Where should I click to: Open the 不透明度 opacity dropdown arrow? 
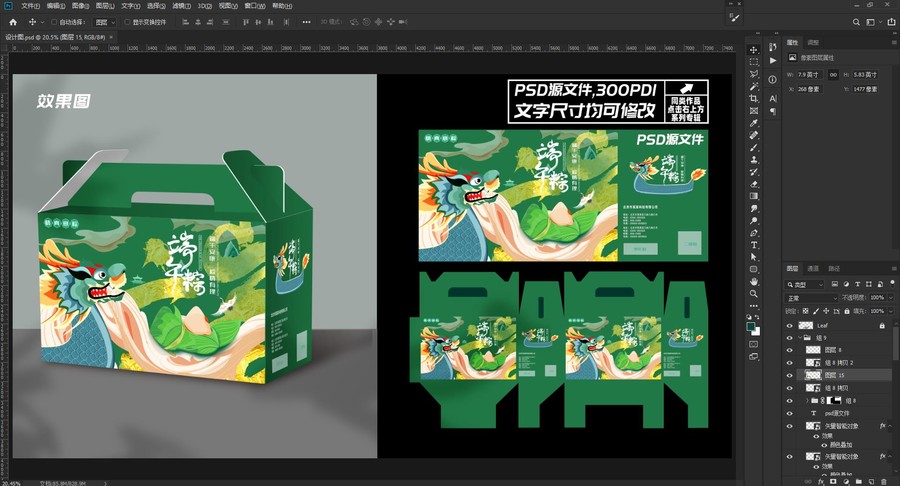[x=890, y=298]
